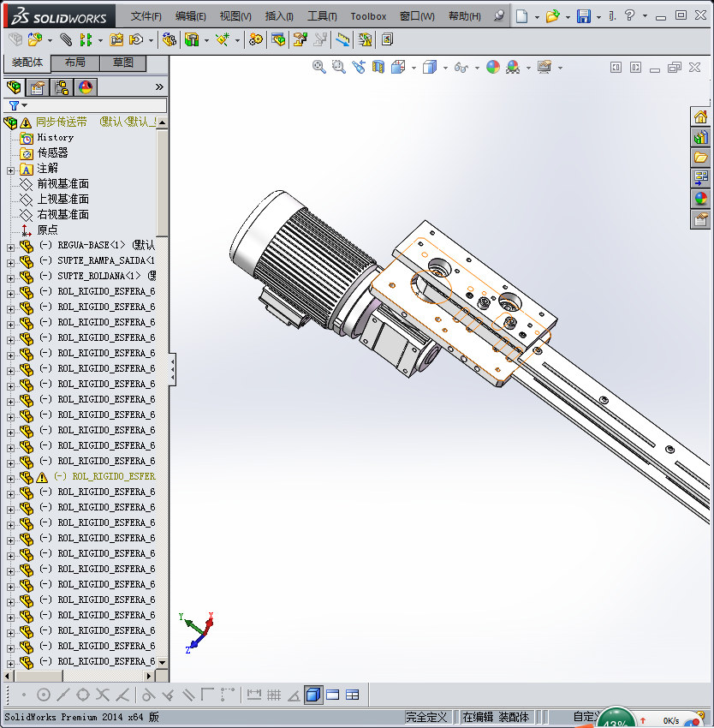Open the Save button dropdown arrow
Viewport: 714px width, 728px height.
click(599, 17)
